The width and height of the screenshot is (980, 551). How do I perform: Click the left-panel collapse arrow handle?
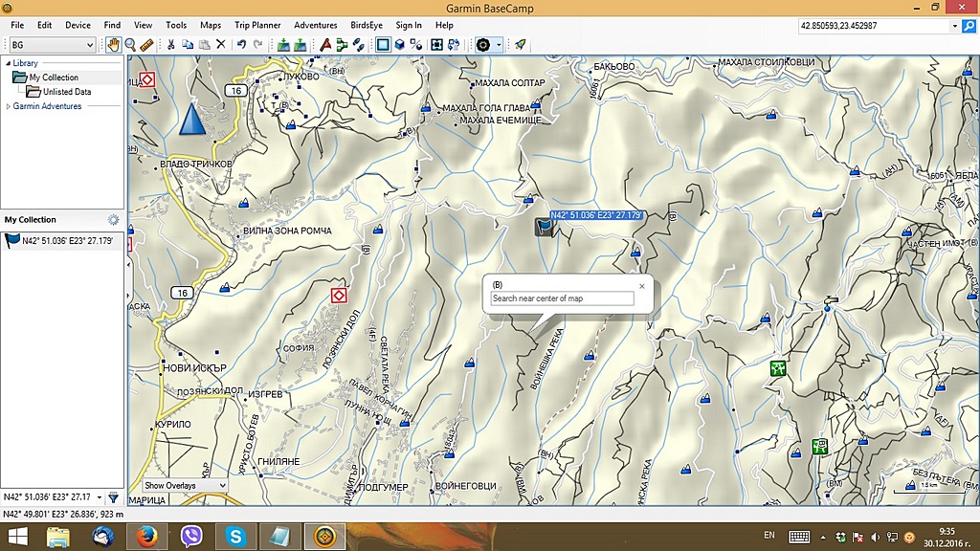pos(128,264)
